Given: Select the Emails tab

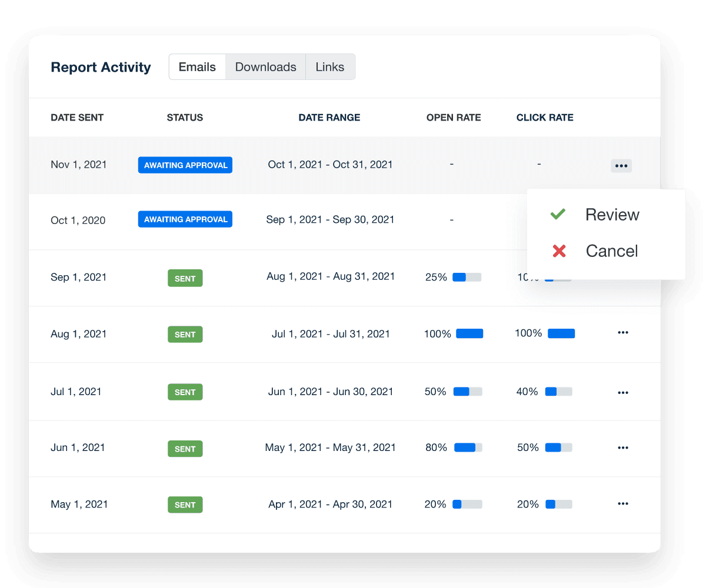Looking at the screenshot, I should click(197, 66).
